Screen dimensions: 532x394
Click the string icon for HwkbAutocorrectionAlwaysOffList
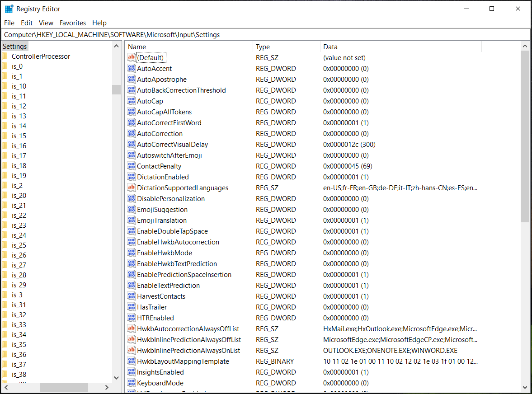click(131, 328)
